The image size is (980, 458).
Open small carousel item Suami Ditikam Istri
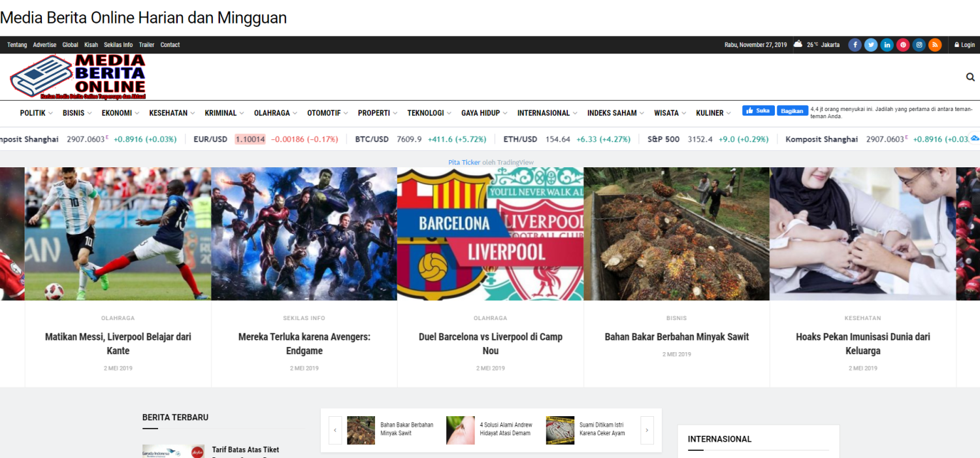point(602,429)
